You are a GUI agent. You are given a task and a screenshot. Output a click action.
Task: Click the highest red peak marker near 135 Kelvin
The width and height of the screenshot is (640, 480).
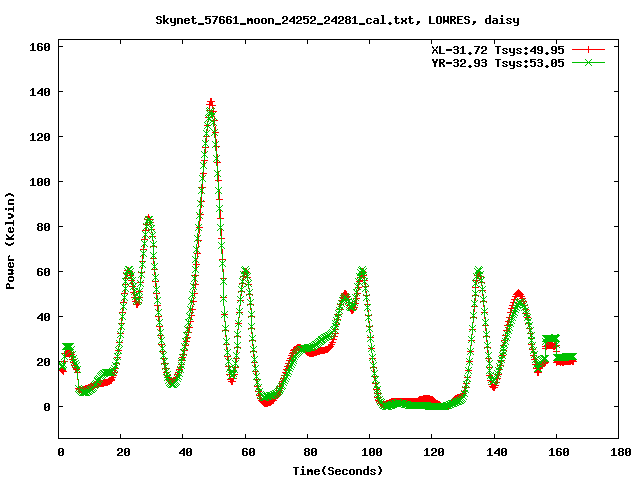pos(211,102)
